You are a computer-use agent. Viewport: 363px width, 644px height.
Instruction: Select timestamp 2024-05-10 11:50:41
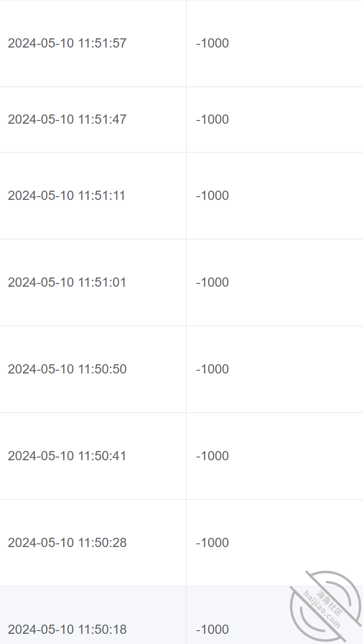[x=67, y=456]
